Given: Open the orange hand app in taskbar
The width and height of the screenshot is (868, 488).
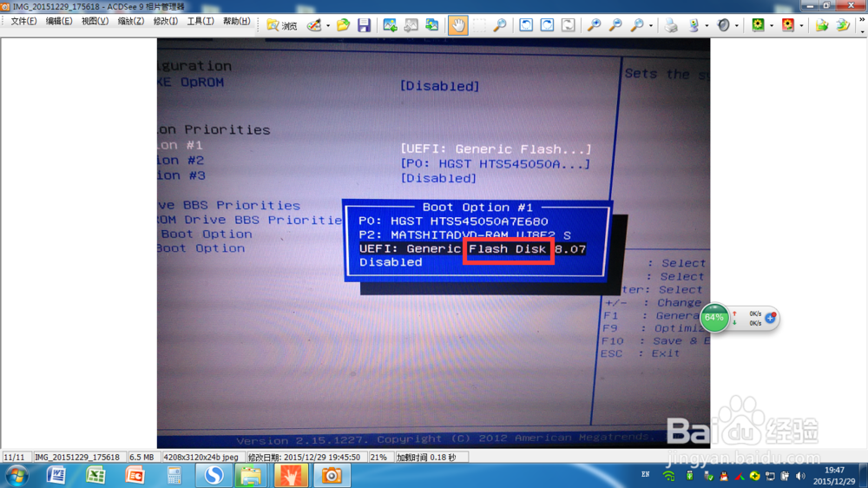Looking at the screenshot, I should [291, 476].
